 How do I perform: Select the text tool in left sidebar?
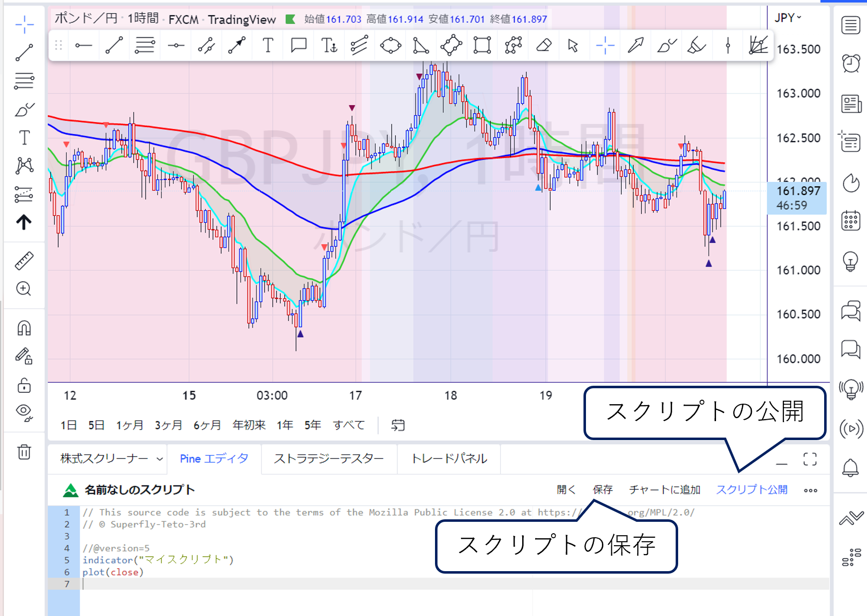24,138
